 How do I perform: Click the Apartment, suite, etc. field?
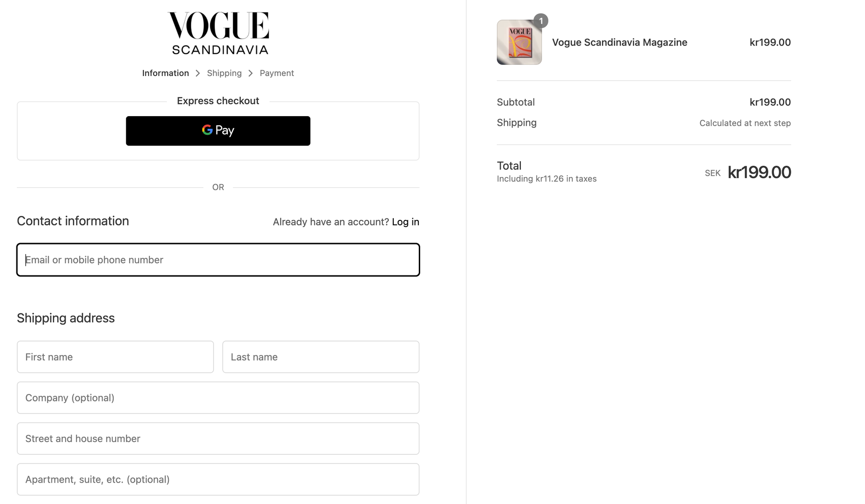[x=218, y=479]
